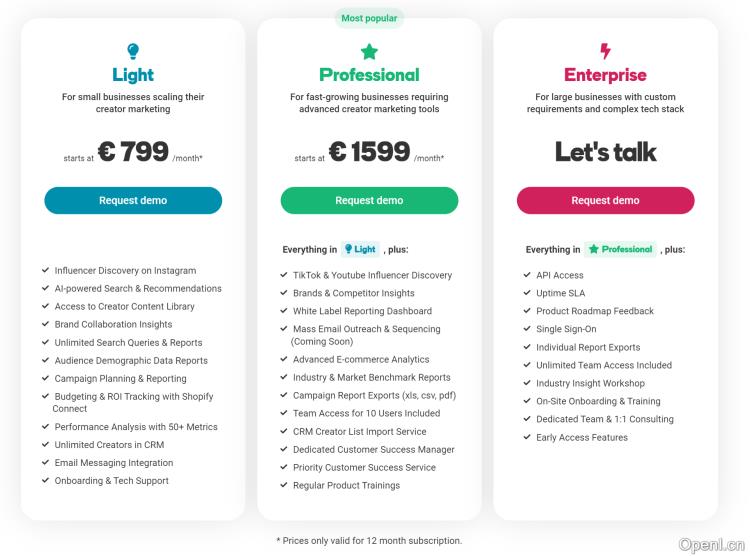Click checkmark beside Onboarding & Tech Support
750x556 pixels.
46,481
